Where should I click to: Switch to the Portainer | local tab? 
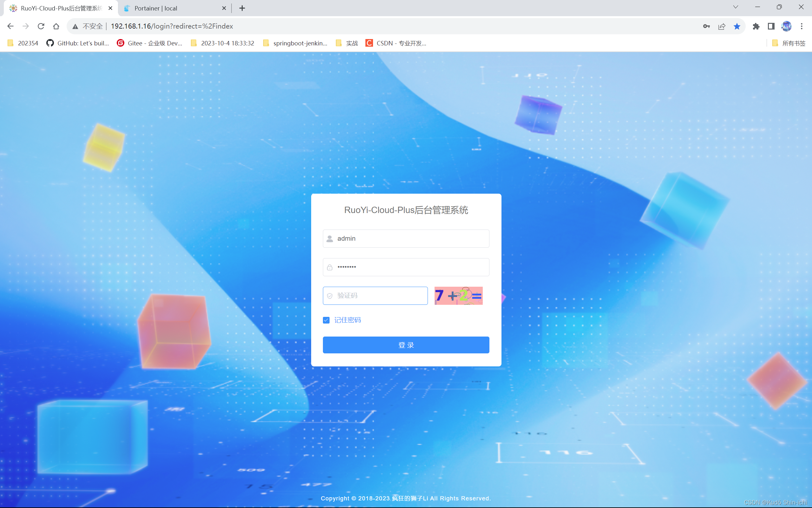point(174,8)
